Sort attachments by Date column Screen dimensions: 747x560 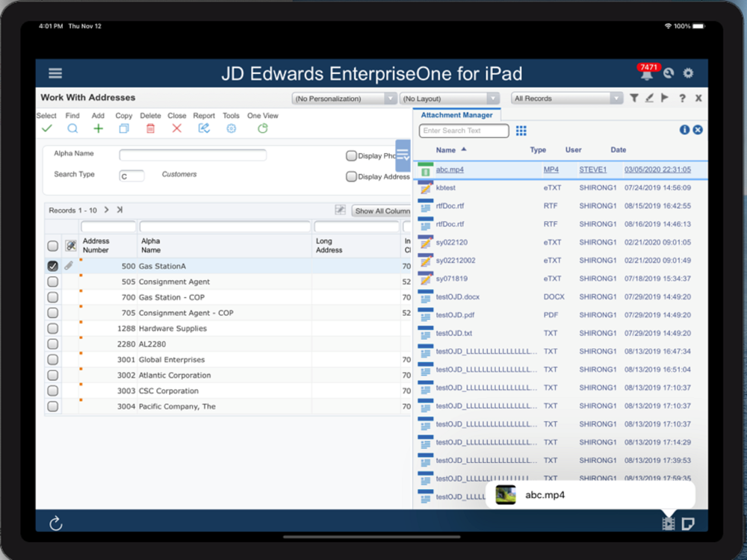[x=619, y=149]
